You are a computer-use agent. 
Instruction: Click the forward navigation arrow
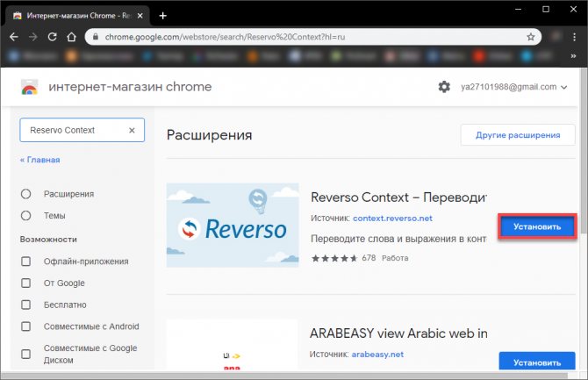click(x=33, y=37)
